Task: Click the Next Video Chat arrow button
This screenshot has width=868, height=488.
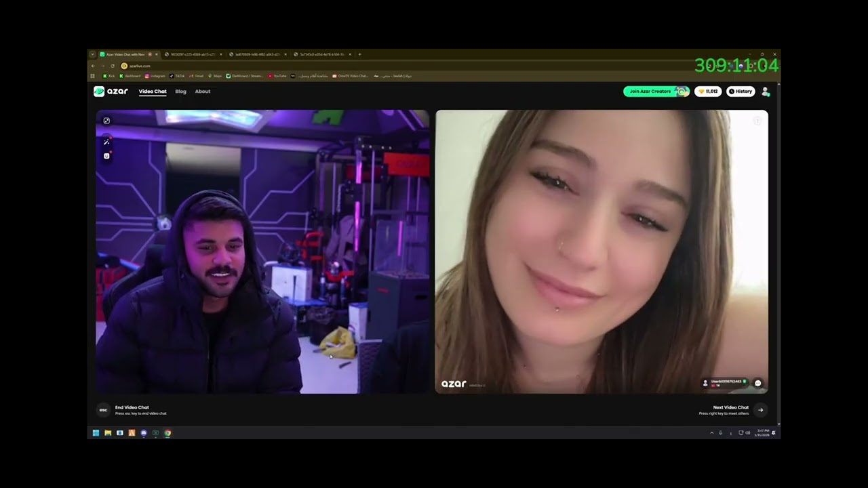Action: point(760,410)
